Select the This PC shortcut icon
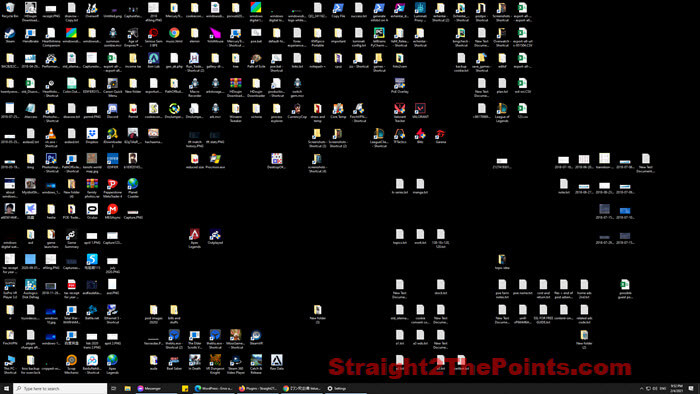 click(10, 365)
